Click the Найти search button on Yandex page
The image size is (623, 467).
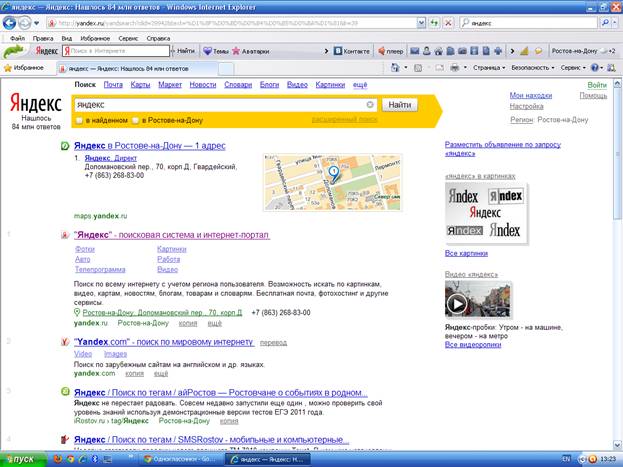coord(400,105)
